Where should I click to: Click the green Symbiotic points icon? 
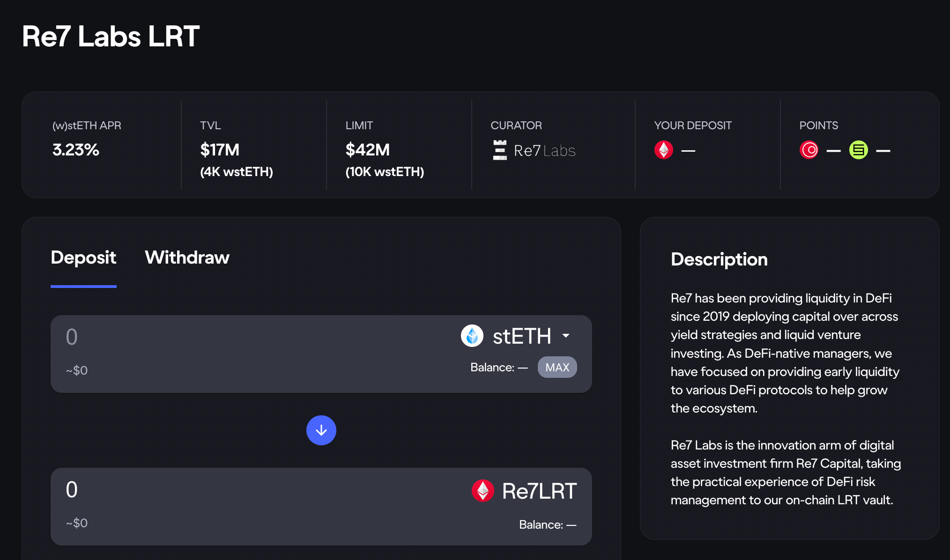pyautogui.click(x=858, y=150)
